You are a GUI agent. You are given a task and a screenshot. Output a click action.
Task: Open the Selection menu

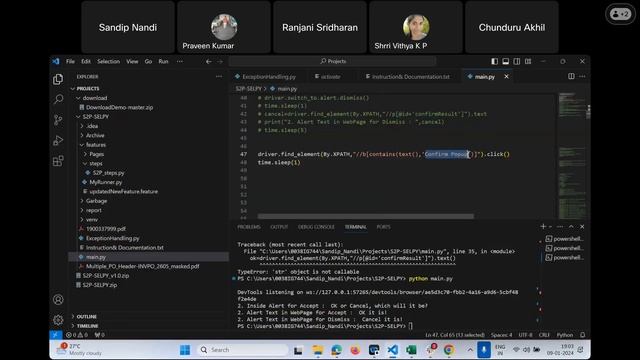point(109,62)
